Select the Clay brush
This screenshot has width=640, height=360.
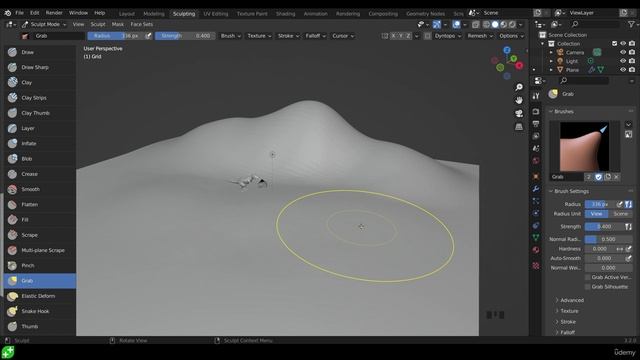(40, 82)
